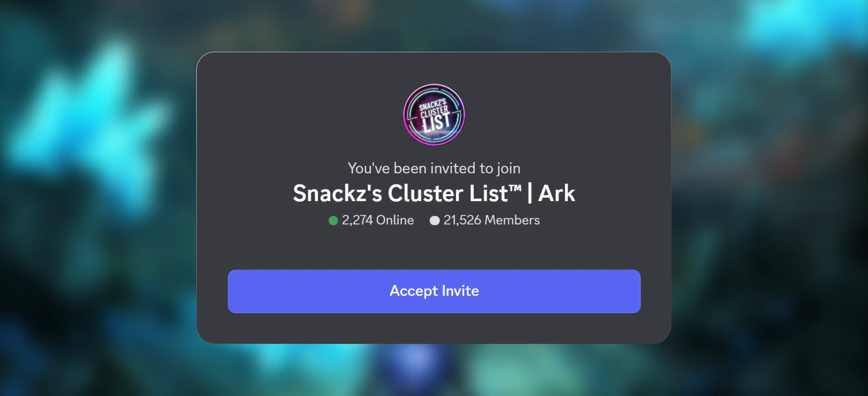This screenshot has width=868, height=396.
Task: Click the blurred background left of the invite card
Action: tap(98, 198)
